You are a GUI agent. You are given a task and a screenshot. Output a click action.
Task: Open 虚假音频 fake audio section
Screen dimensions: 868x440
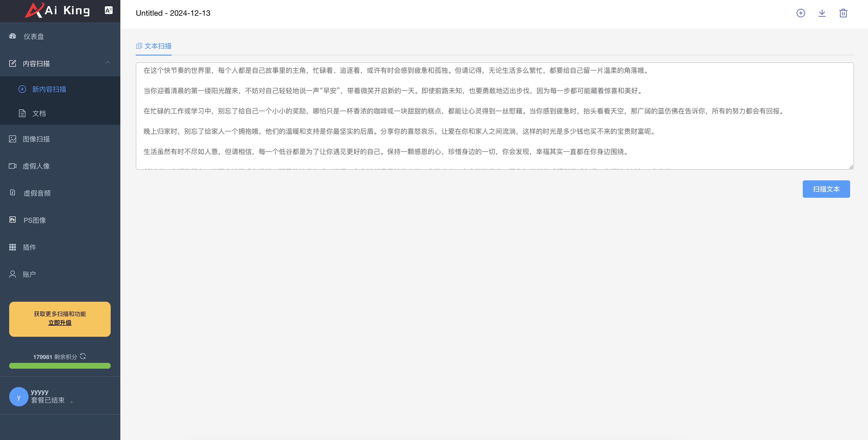[x=37, y=193]
